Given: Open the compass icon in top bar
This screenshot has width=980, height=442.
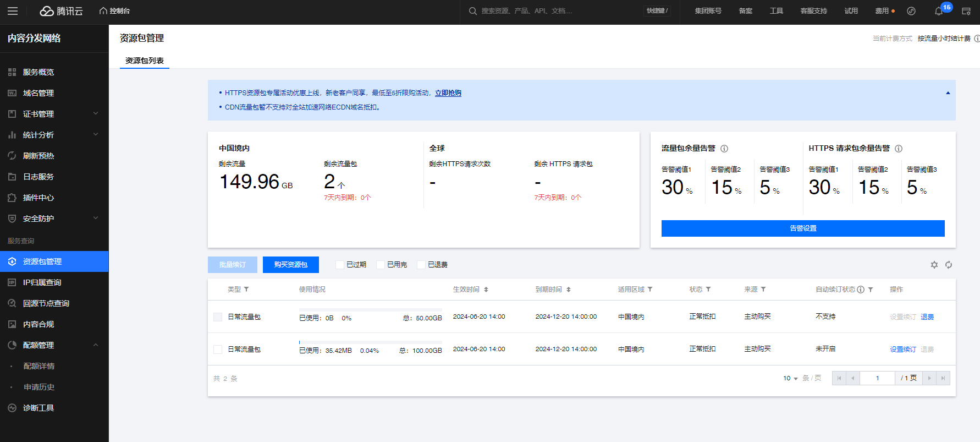Looking at the screenshot, I should [x=911, y=11].
